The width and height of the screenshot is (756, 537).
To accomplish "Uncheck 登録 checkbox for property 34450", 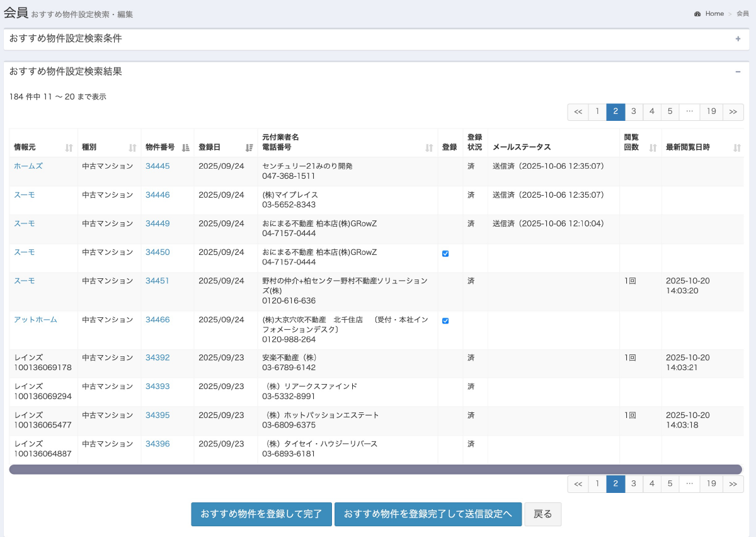I will tap(445, 254).
